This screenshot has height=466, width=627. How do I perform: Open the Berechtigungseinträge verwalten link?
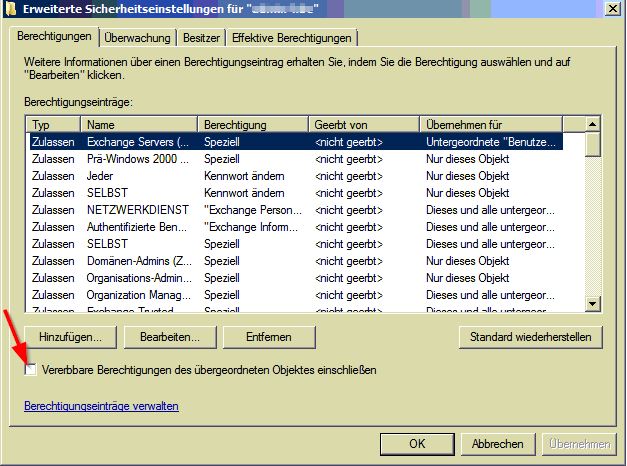(101, 406)
